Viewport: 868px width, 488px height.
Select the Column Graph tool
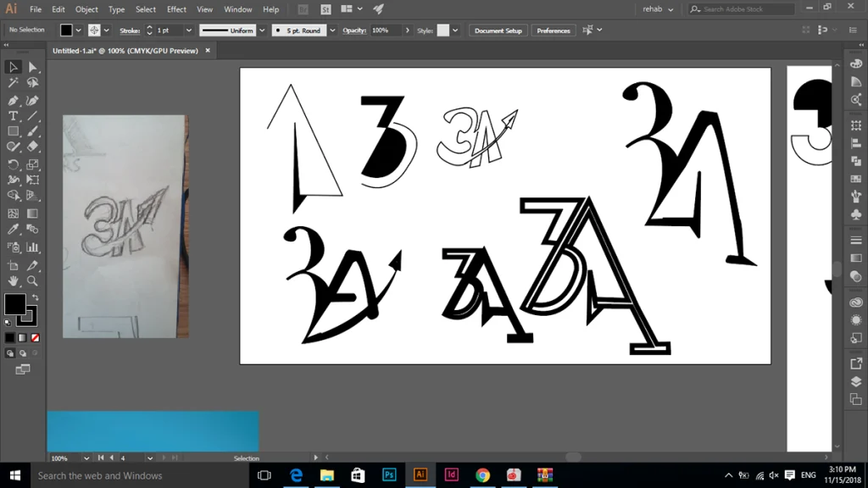[x=33, y=247]
